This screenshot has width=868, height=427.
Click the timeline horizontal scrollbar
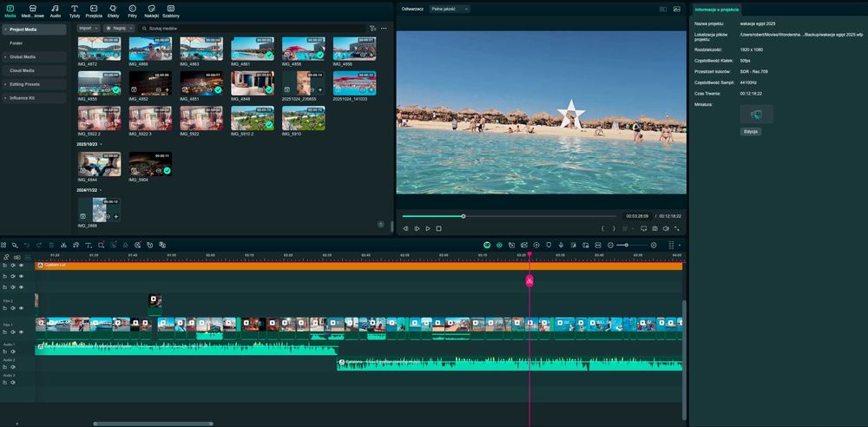coord(154,424)
